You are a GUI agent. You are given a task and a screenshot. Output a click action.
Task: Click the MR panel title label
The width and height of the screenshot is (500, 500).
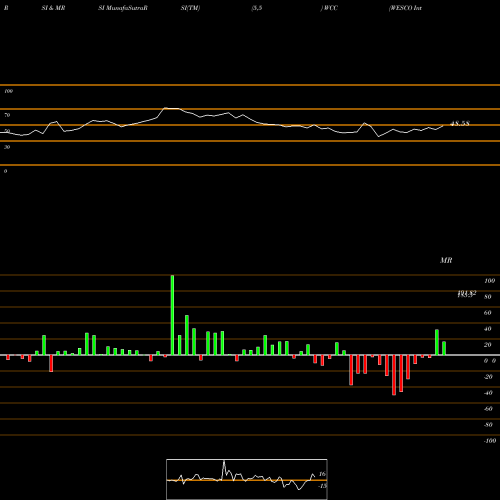446,260
